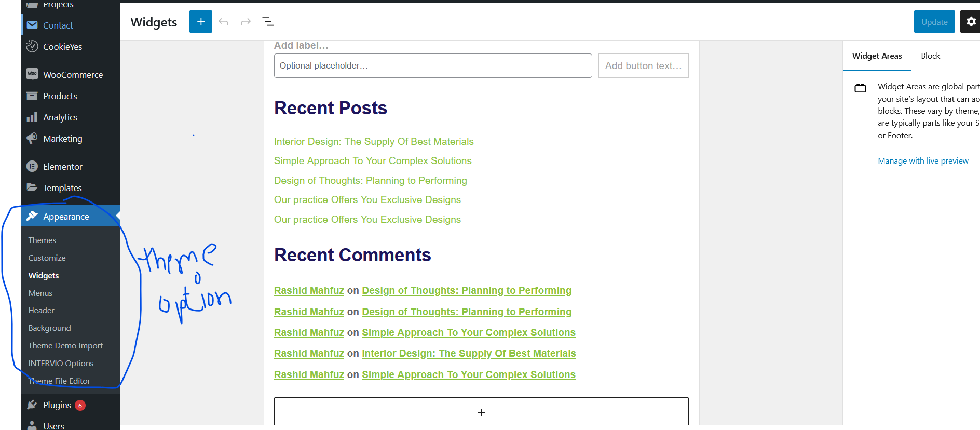Open Menus submenu item
The height and width of the screenshot is (430, 980).
point(40,293)
